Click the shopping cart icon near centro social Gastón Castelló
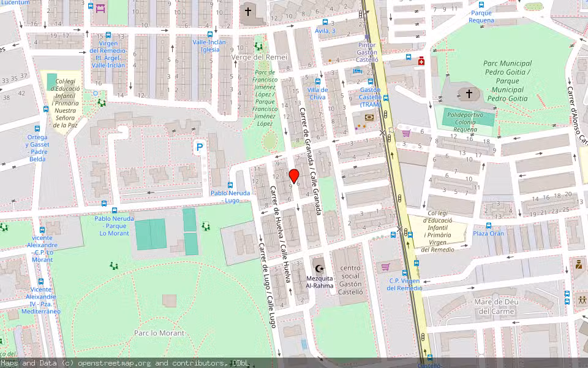The width and height of the screenshot is (588, 368). [x=385, y=267]
